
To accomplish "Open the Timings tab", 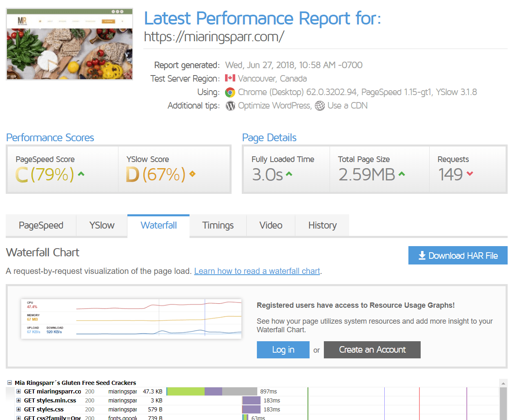I will click(218, 225).
